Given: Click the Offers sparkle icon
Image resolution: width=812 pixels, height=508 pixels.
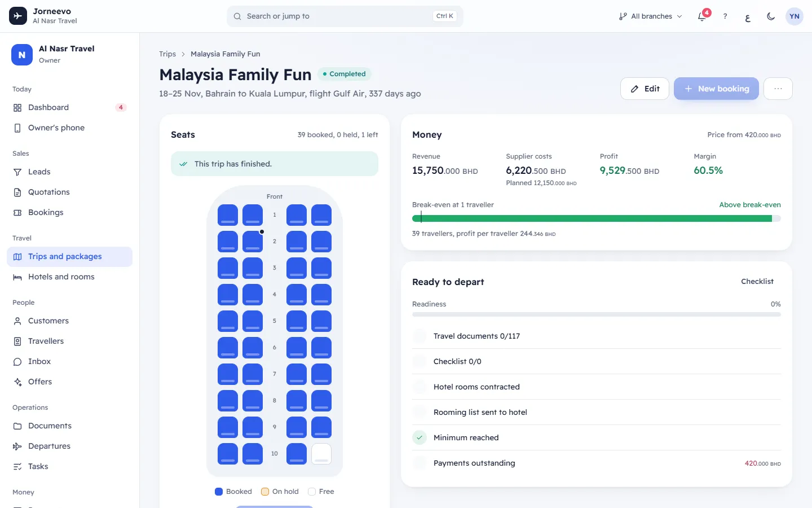Looking at the screenshot, I should click(17, 382).
